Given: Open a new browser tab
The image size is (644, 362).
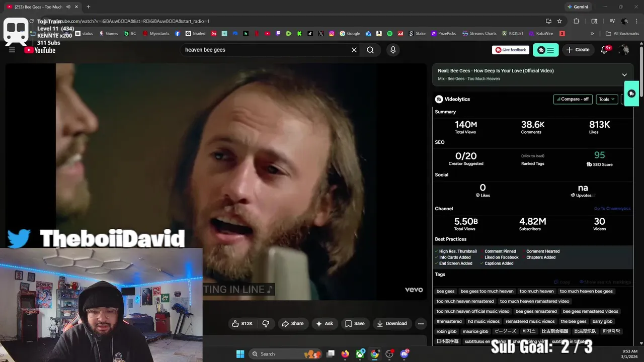Looking at the screenshot, I should pyautogui.click(x=89, y=7).
